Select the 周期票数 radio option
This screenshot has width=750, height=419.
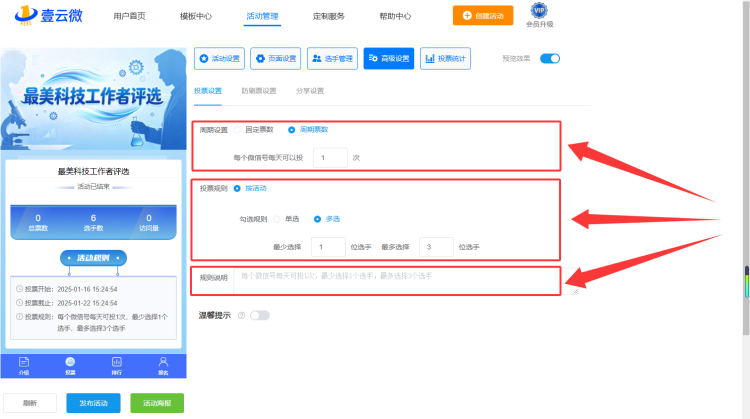tap(291, 130)
